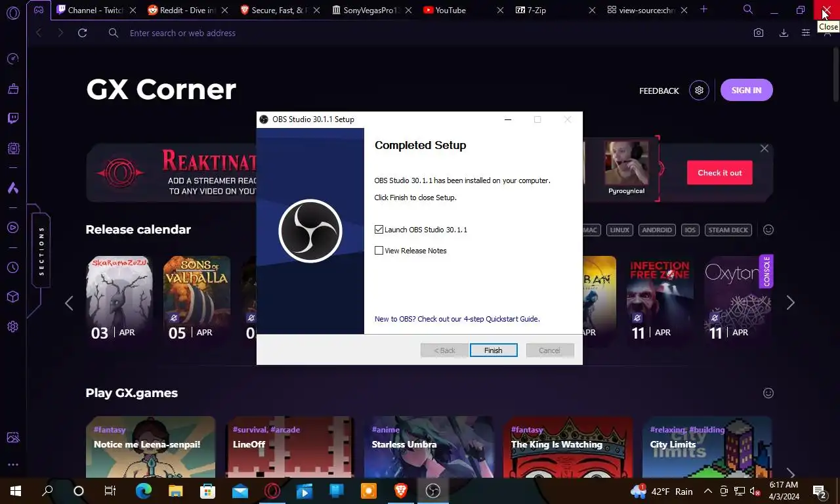Click the FEEDBACK link
Viewport: 840px width, 504px height.
click(659, 91)
